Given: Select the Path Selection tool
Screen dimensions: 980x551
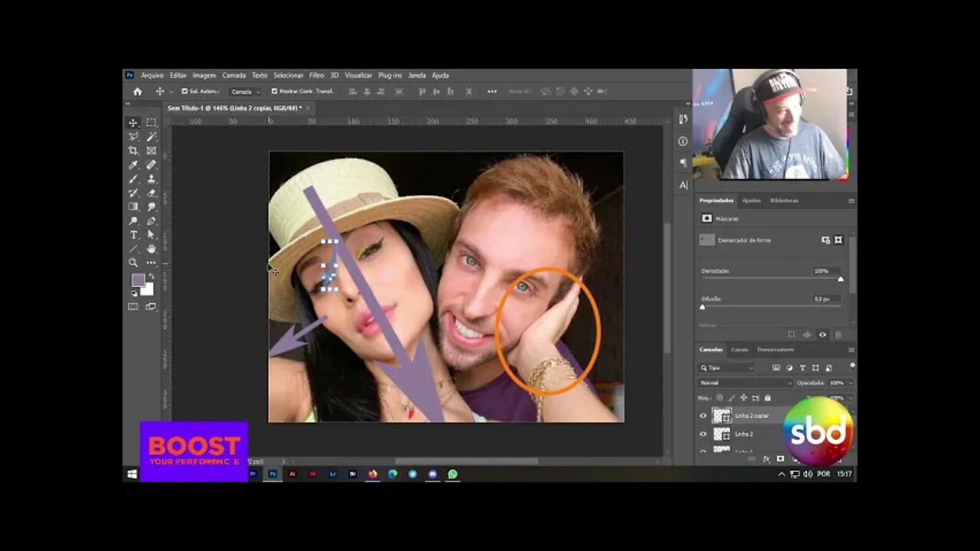Looking at the screenshot, I should (152, 235).
